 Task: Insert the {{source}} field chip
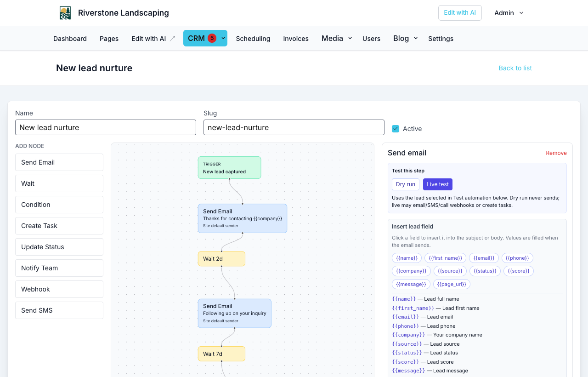pos(450,271)
